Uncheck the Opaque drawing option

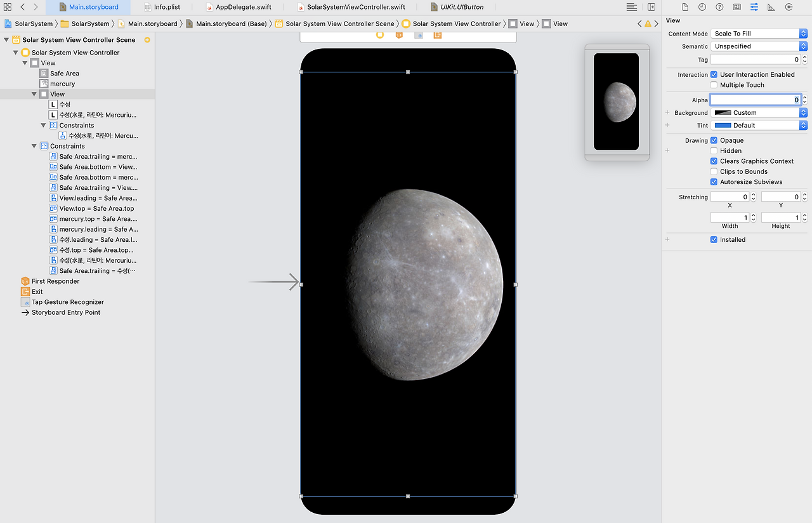[x=714, y=140]
